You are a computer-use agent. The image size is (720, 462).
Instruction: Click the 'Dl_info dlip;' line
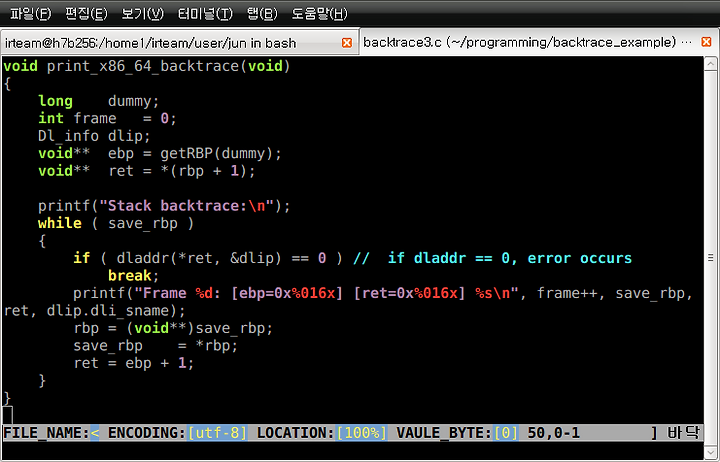pos(94,136)
